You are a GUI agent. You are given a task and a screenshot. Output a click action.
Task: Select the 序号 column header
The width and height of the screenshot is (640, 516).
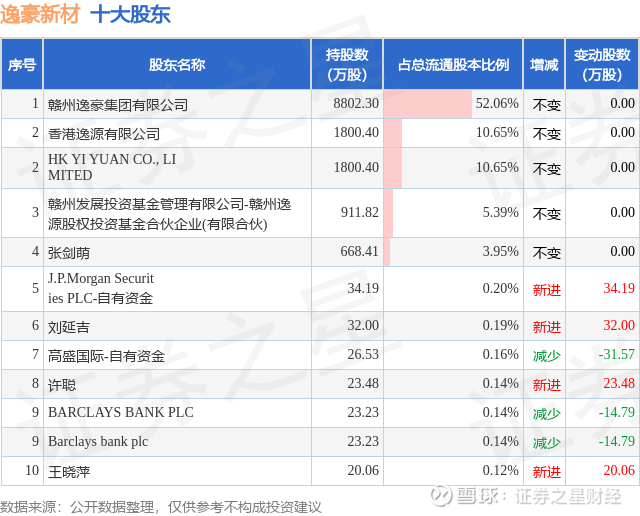coord(22,64)
